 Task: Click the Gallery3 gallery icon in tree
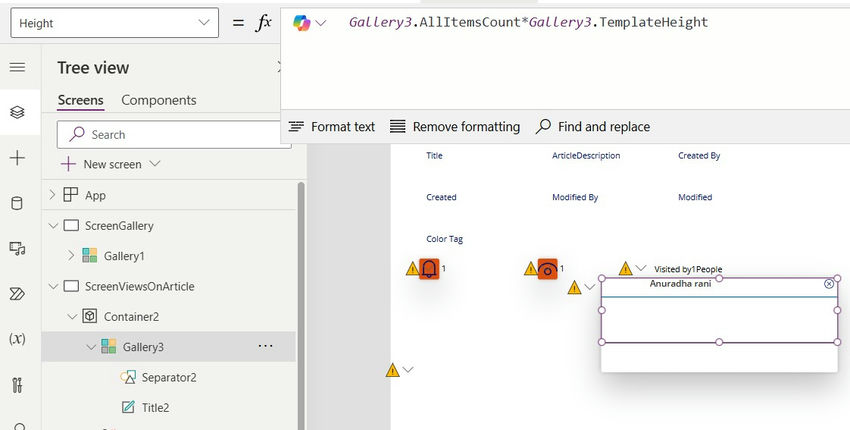click(109, 346)
